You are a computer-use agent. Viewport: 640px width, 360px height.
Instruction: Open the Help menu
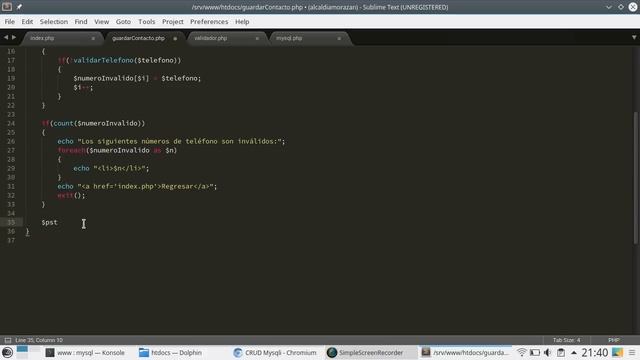pos(242,22)
